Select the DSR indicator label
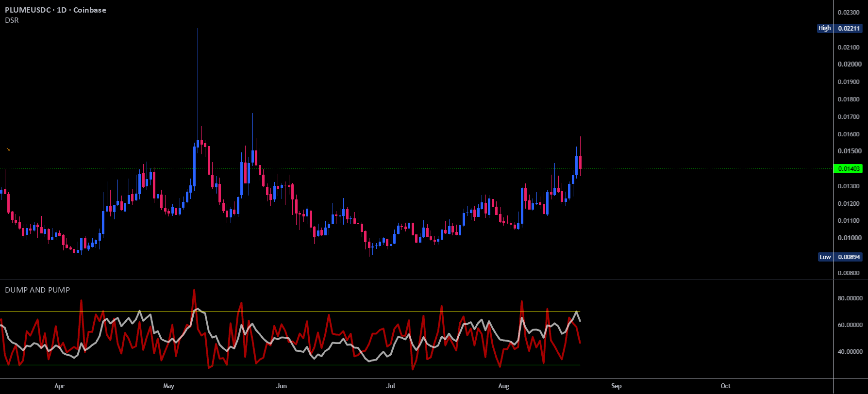Screen dimensions: 868x394 click(12, 20)
